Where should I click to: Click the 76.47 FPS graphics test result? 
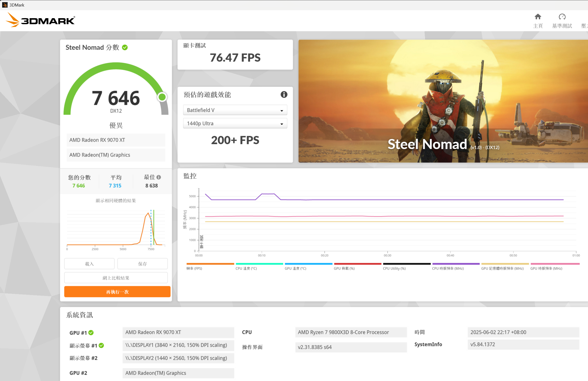point(235,58)
